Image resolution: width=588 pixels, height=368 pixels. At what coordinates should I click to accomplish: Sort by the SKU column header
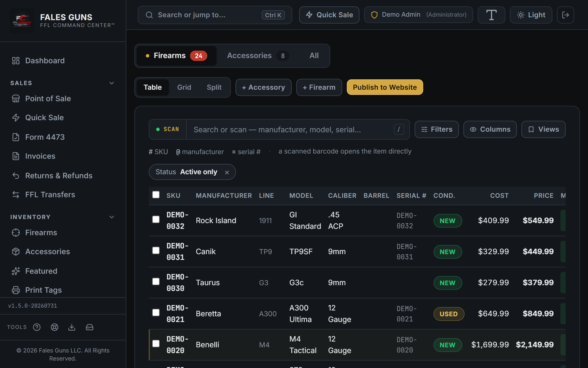coord(173,196)
